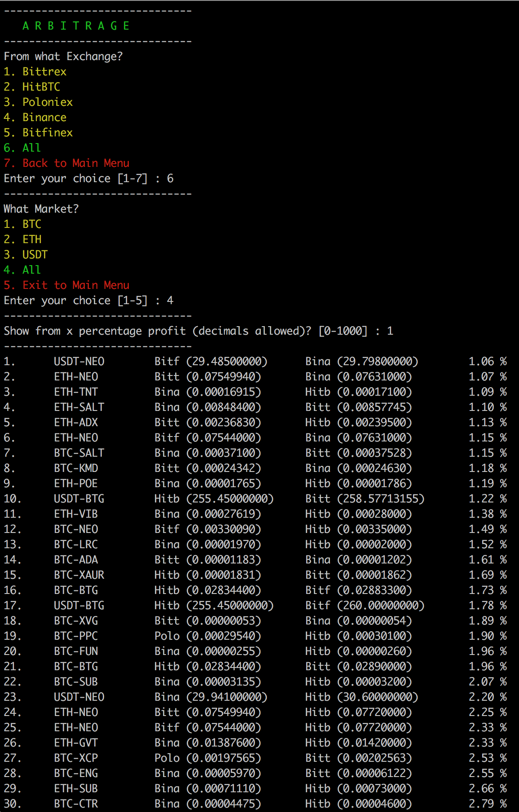Select the '1. BTC' market option
The image size is (519, 812).
[22, 224]
